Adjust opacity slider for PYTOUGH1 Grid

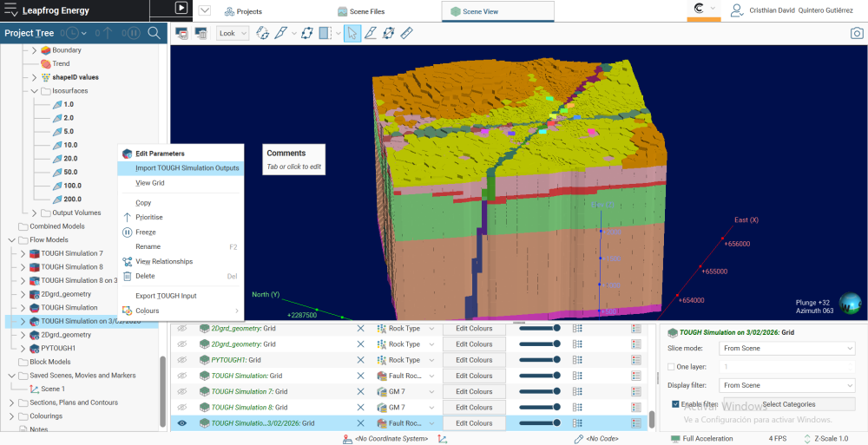539,360
